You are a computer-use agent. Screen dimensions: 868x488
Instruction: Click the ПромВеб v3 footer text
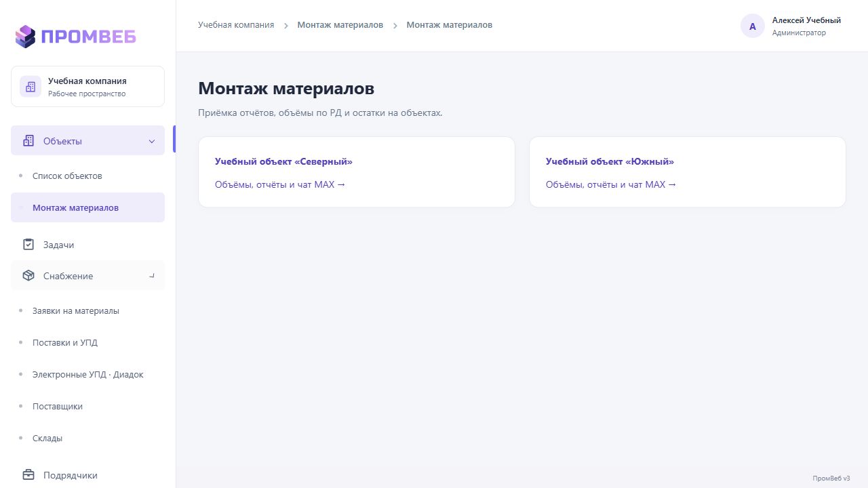pos(831,478)
